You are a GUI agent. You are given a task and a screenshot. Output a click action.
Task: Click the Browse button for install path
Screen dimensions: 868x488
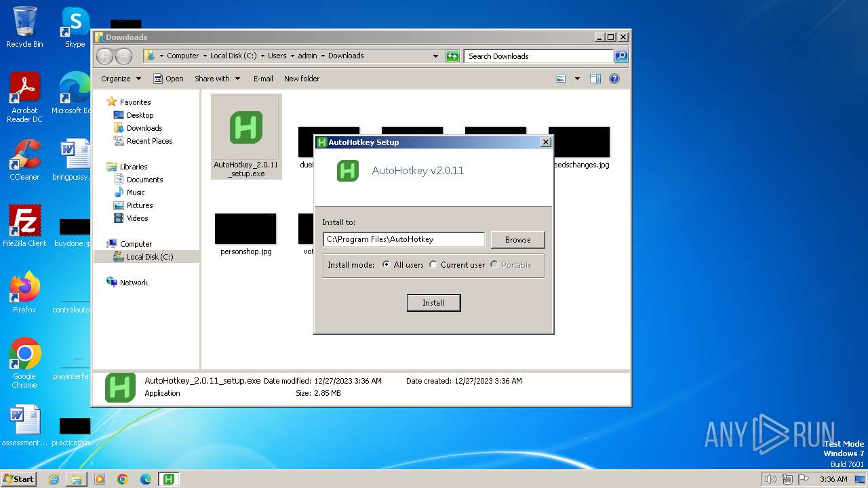(517, 240)
